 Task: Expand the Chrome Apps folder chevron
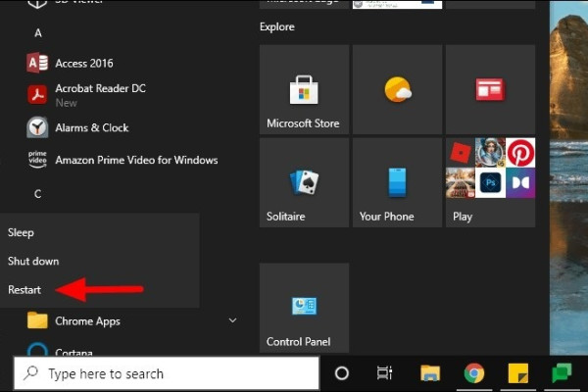pos(232,320)
